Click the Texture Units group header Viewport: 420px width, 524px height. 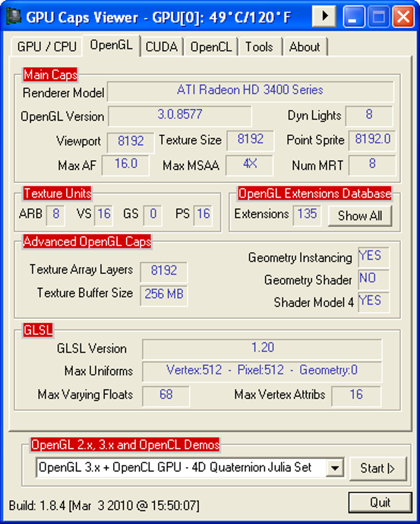(57, 194)
